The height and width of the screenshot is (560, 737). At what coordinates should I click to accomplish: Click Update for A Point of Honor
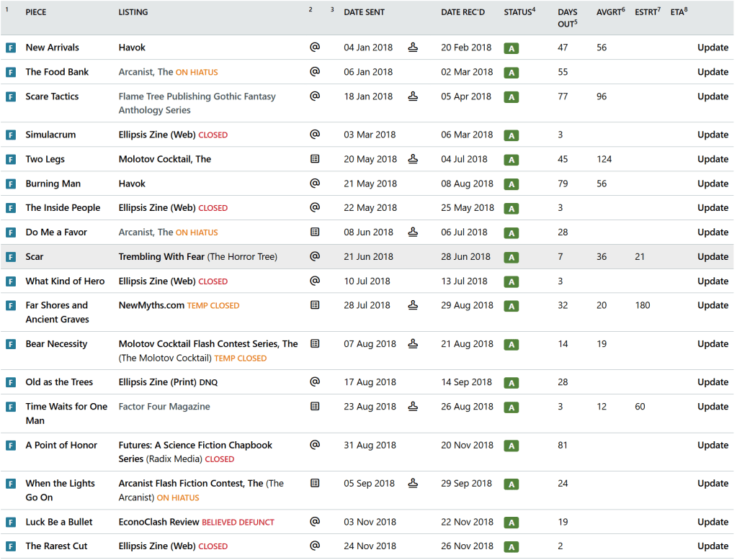713,446
